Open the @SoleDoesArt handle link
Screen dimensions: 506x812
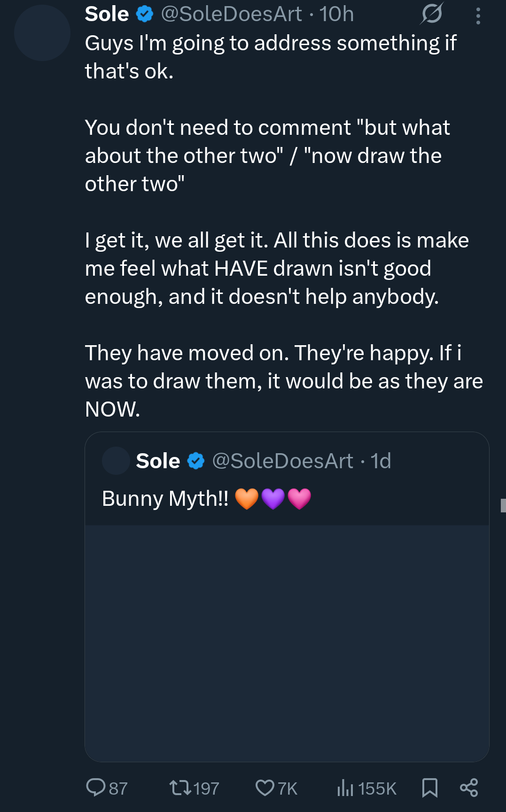(231, 14)
